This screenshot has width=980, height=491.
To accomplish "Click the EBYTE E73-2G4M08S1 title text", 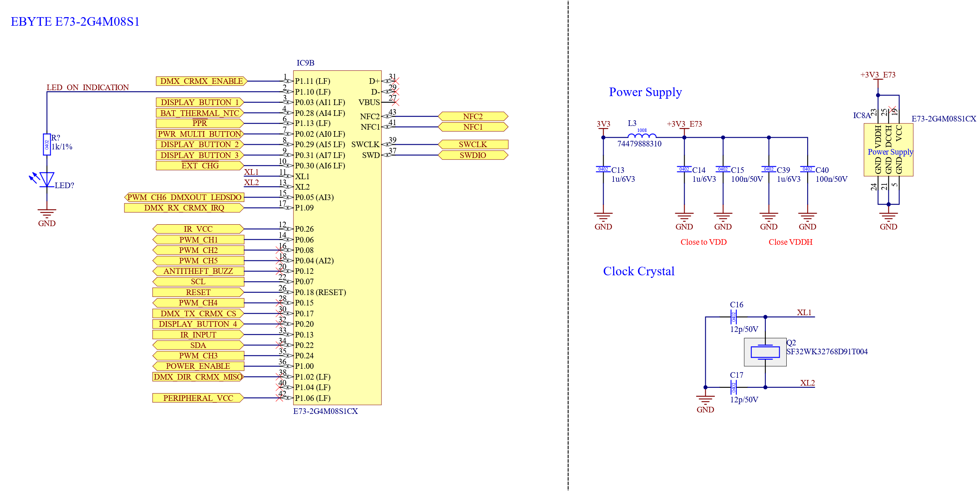I will (x=75, y=21).
